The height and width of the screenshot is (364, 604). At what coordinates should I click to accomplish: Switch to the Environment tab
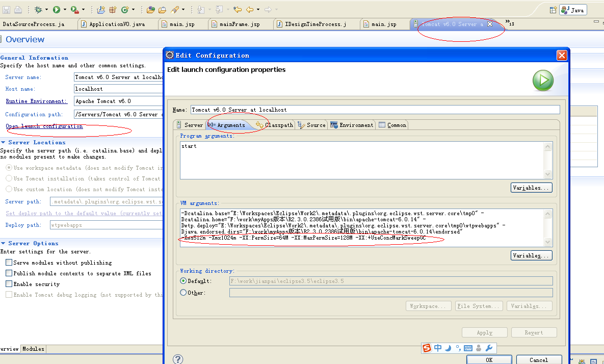coord(352,125)
